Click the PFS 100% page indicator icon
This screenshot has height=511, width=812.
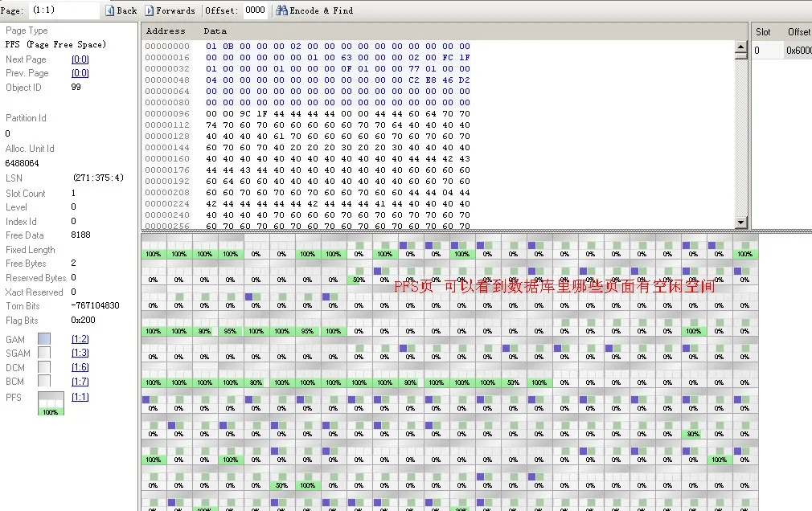pyautogui.click(x=51, y=403)
